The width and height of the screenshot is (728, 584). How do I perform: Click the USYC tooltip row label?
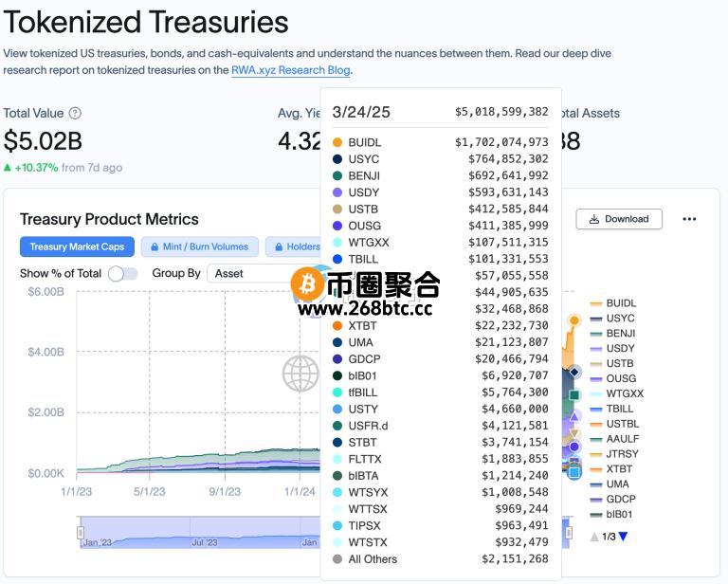coord(364,159)
